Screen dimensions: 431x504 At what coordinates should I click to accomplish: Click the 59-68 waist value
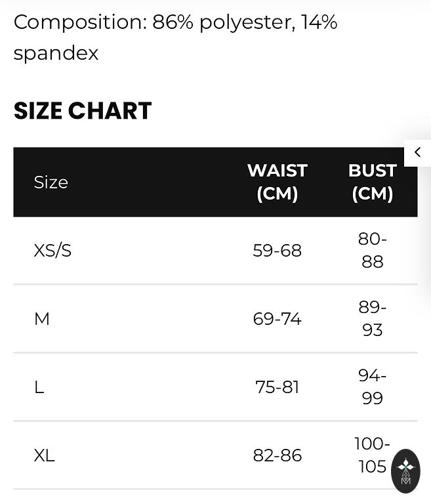[277, 251]
